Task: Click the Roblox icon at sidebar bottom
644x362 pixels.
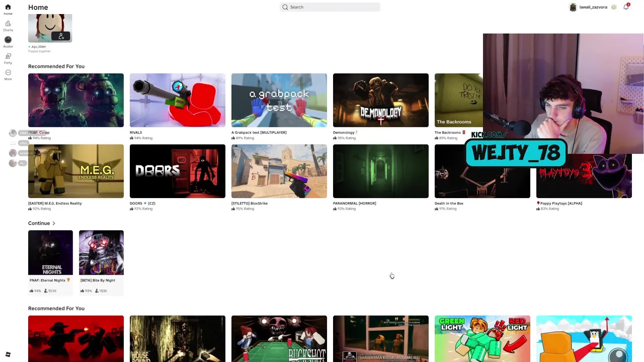Action: [x=8, y=354]
